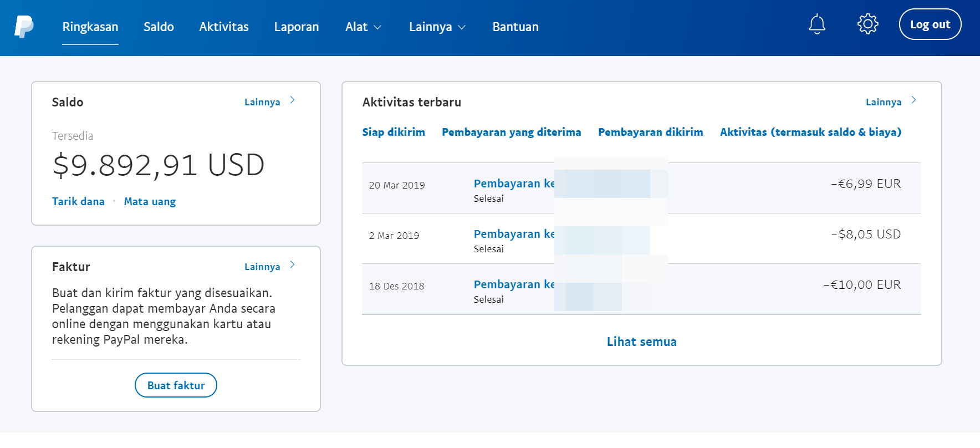Click the $9.892,91 USD balance amount
Screen dimensions: 980x448
[x=159, y=165]
